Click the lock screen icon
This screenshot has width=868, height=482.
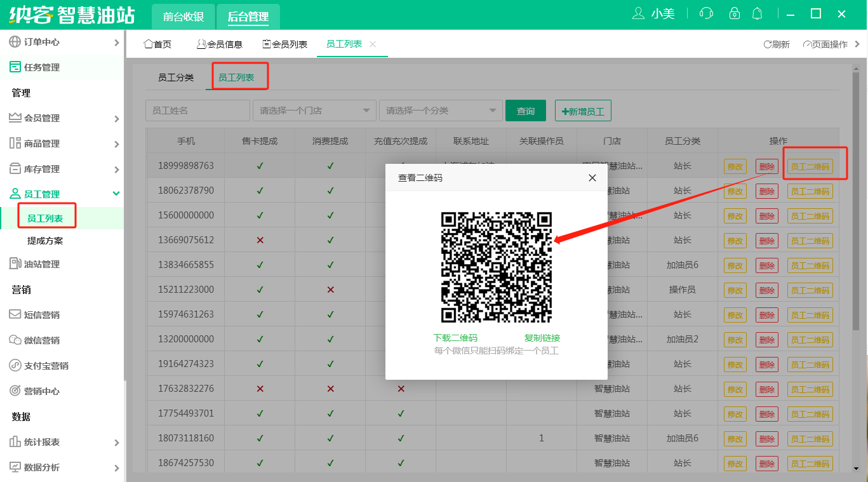[x=734, y=13]
